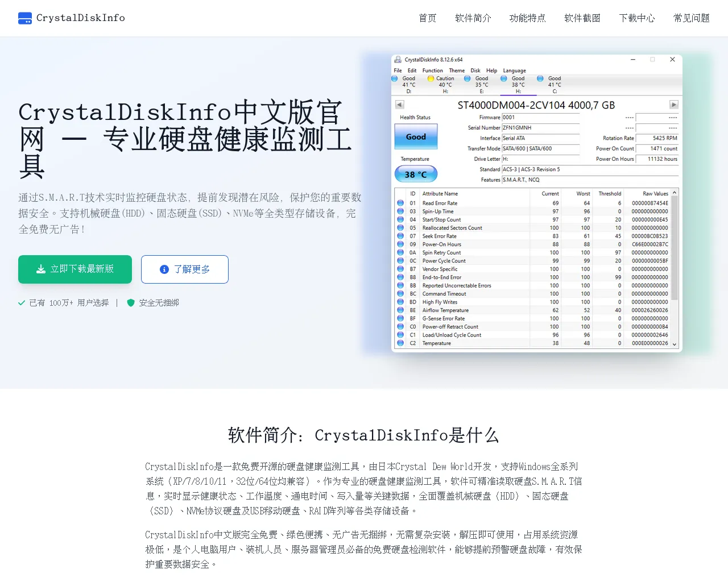Viewport: 728px width, 582px height.
Task: Open the Theme menu
Action: click(x=457, y=70)
